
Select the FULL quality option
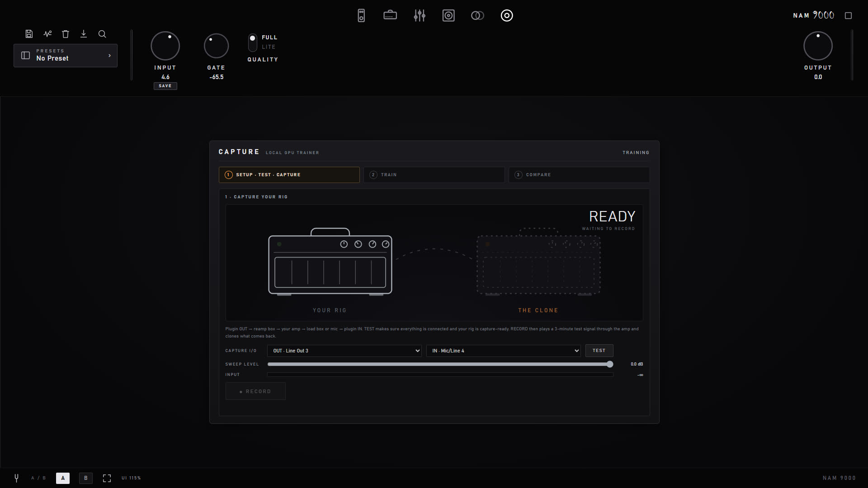[x=269, y=38]
